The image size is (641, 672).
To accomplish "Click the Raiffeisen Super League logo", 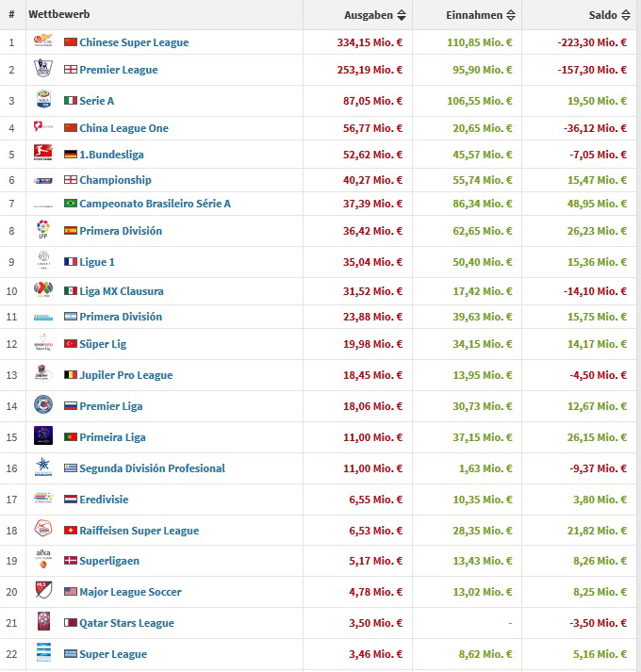I will coord(43,530).
